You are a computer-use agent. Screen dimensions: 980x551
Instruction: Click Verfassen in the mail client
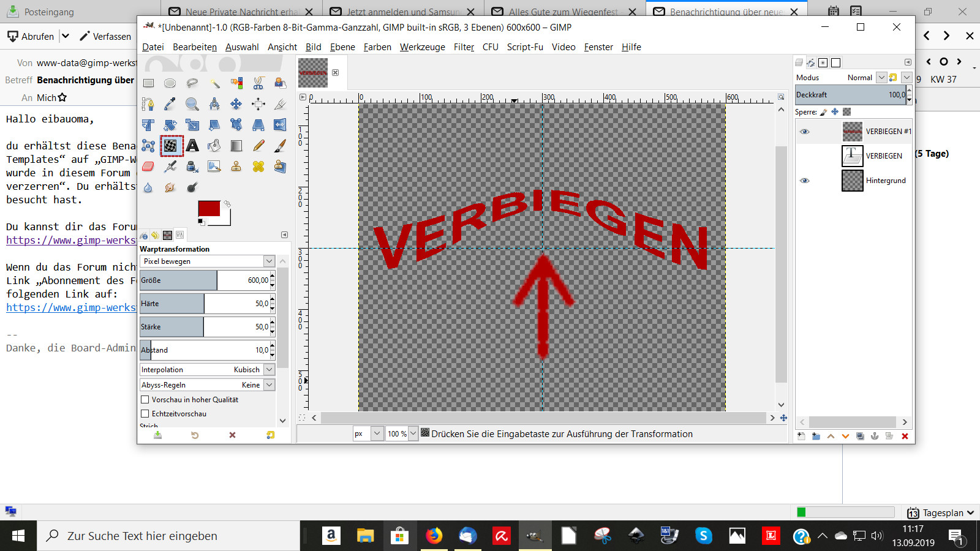click(105, 37)
